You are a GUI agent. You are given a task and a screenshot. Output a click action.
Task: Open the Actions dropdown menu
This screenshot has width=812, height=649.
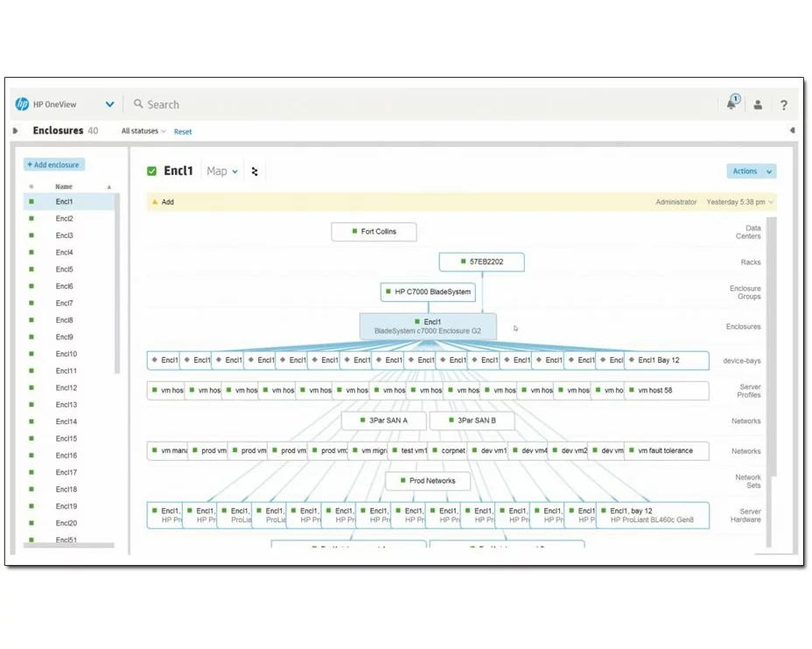[751, 171]
